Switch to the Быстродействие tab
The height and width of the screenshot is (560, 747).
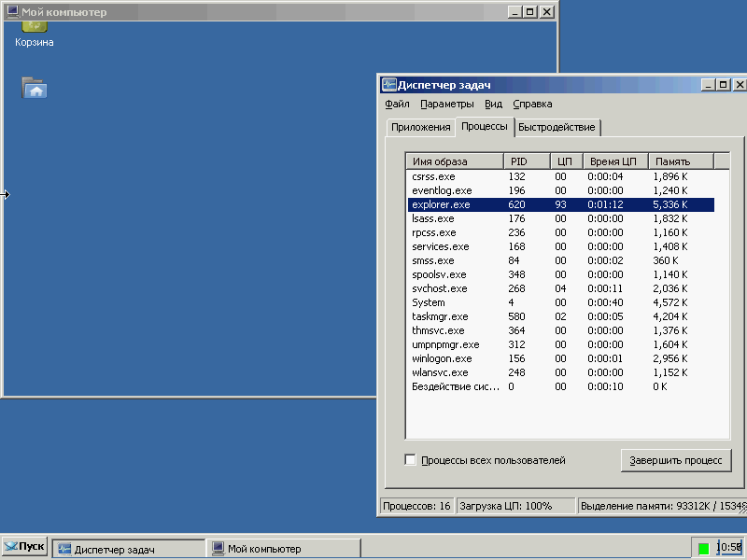point(557,127)
